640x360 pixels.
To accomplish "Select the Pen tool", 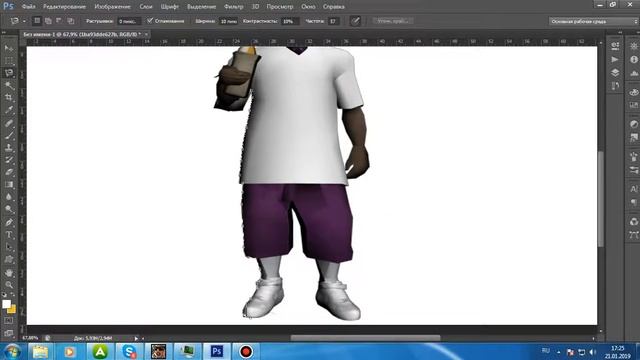I will pos(9,222).
